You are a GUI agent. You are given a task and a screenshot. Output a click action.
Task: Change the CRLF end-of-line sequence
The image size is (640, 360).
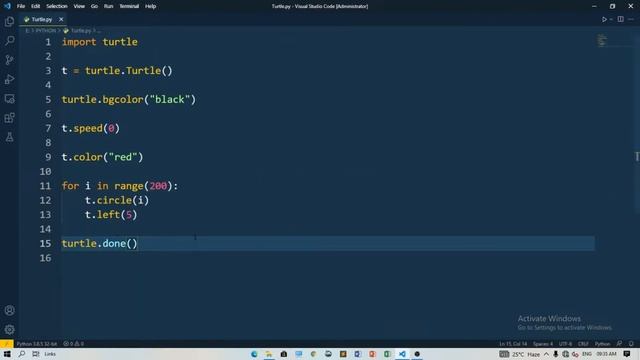click(583, 344)
